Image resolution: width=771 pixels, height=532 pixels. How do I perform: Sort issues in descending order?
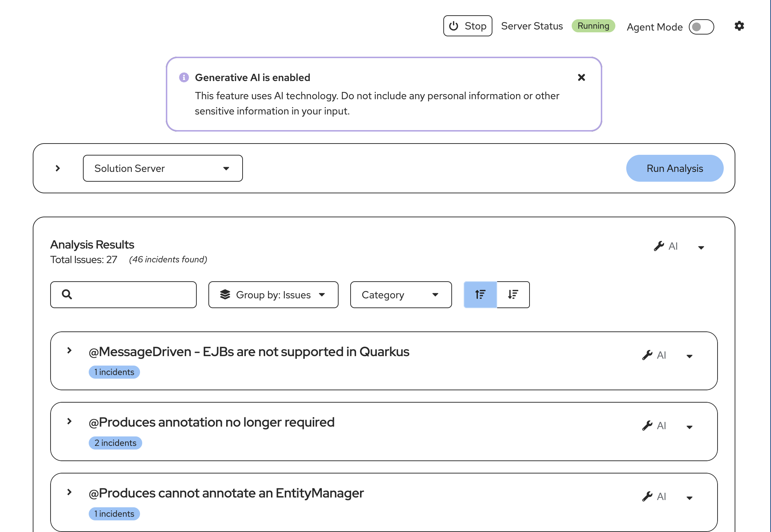513,295
